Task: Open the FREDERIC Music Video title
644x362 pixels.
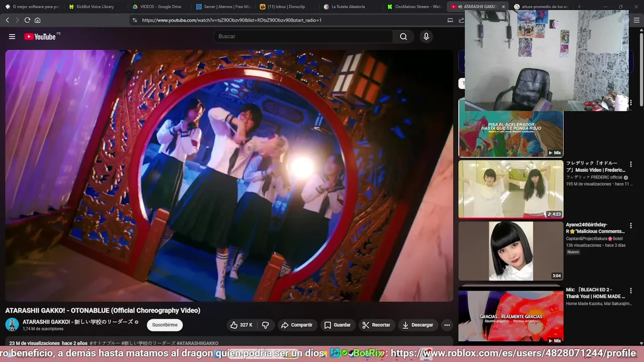Action: pos(596,166)
